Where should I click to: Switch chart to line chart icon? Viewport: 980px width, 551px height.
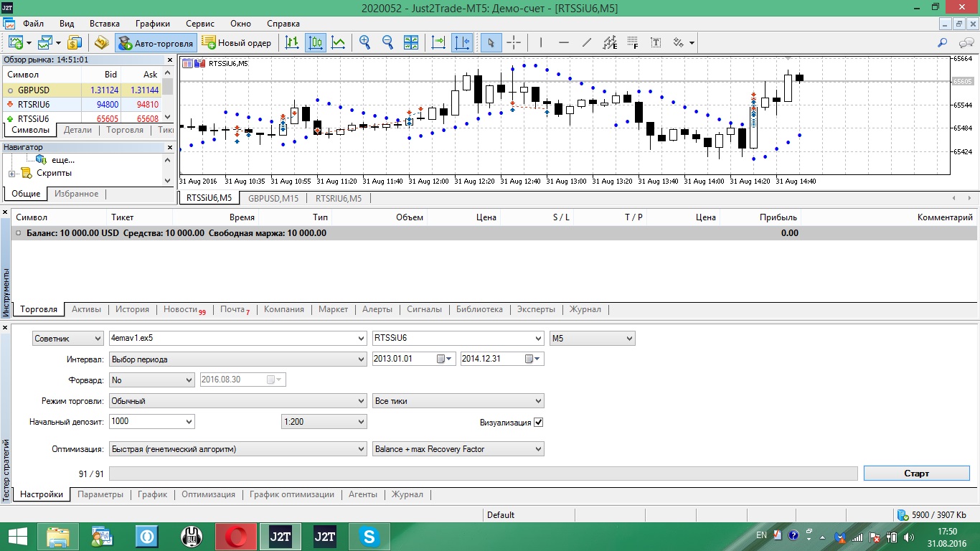[339, 43]
